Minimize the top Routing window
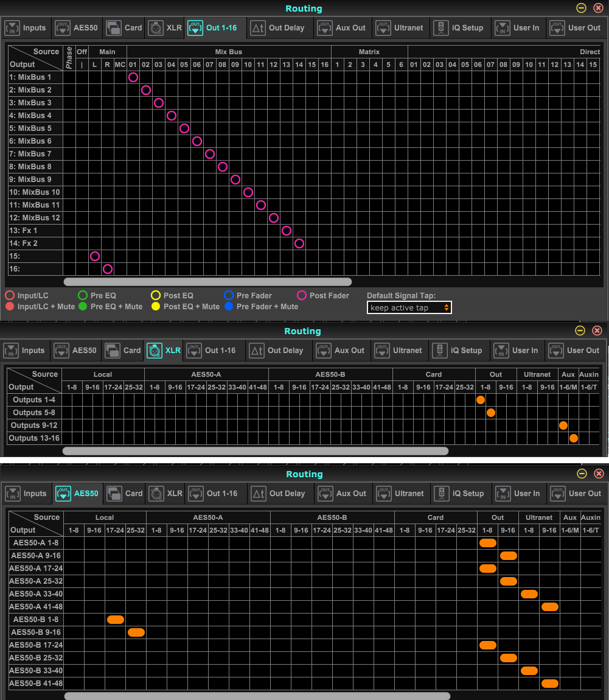This screenshot has height=700, width=609. click(x=581, y=8)
